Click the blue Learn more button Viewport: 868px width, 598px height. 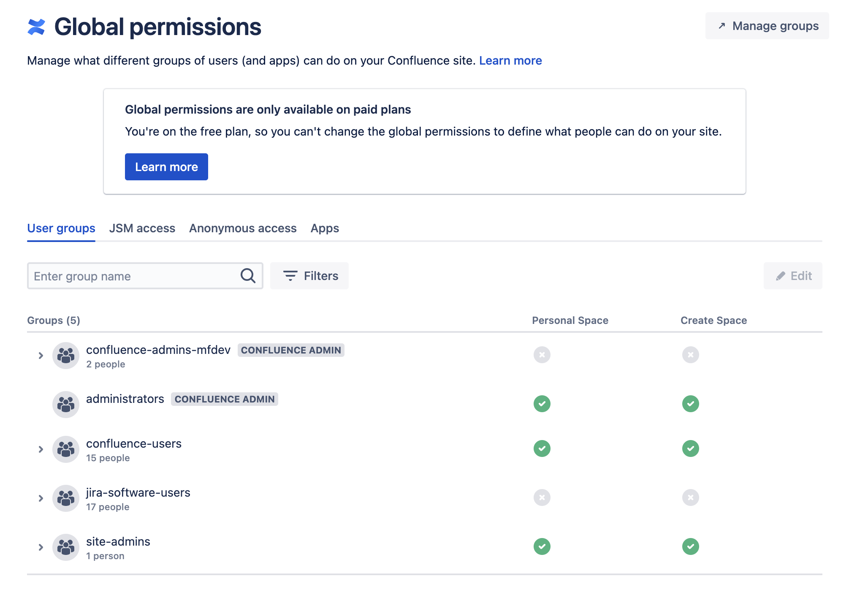[166, 167]
